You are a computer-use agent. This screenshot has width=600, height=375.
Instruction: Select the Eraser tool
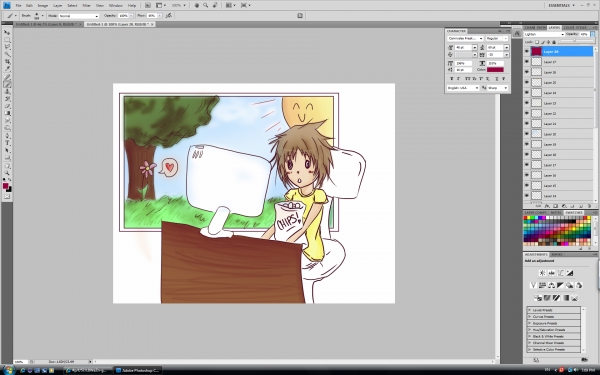coord(7,106)
